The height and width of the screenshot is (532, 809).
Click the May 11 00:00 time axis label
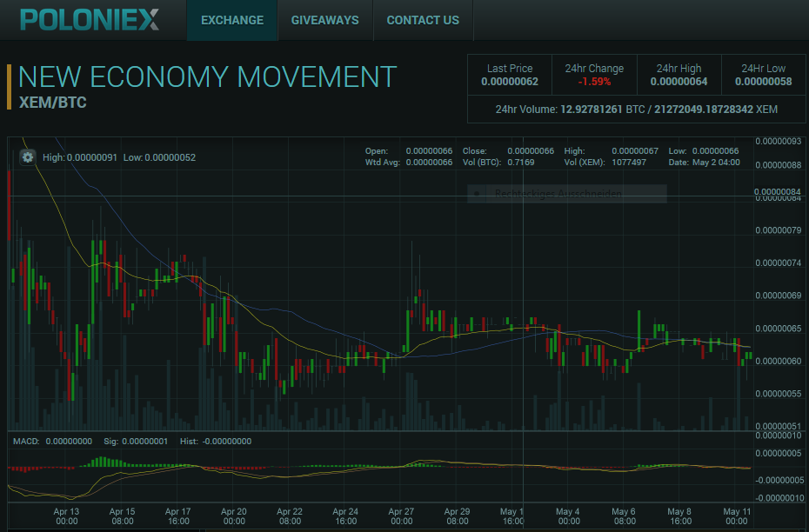(736, 516)
